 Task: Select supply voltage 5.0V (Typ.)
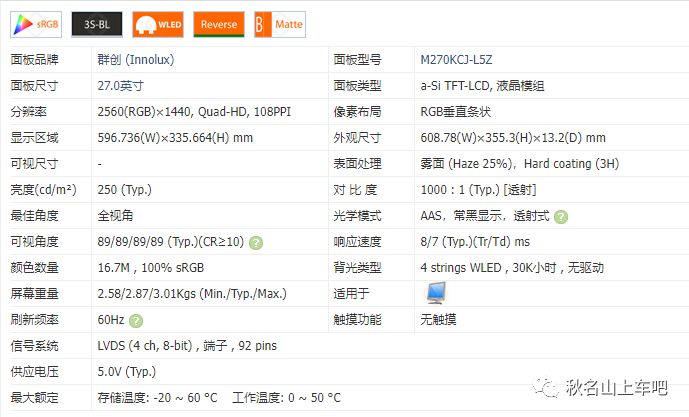(127, 372)
